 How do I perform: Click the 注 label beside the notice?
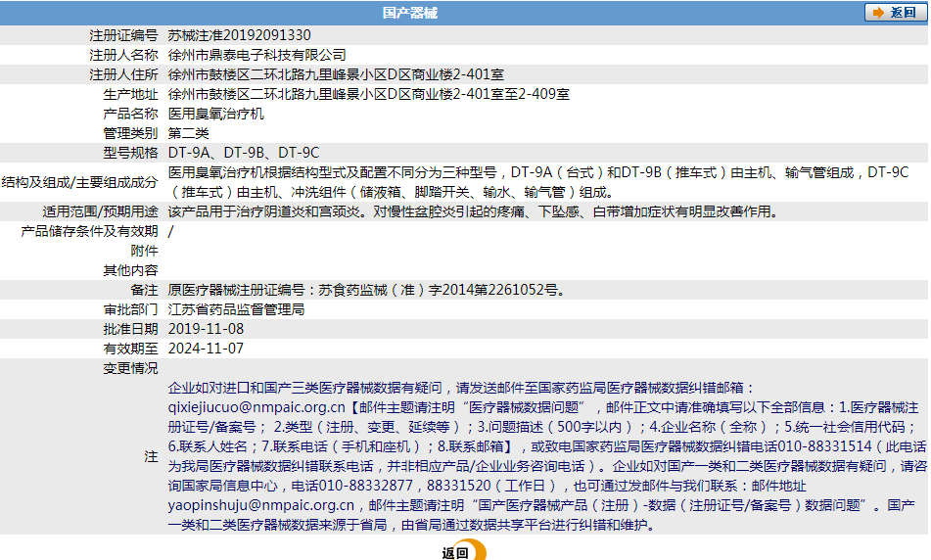coord(151,456)
